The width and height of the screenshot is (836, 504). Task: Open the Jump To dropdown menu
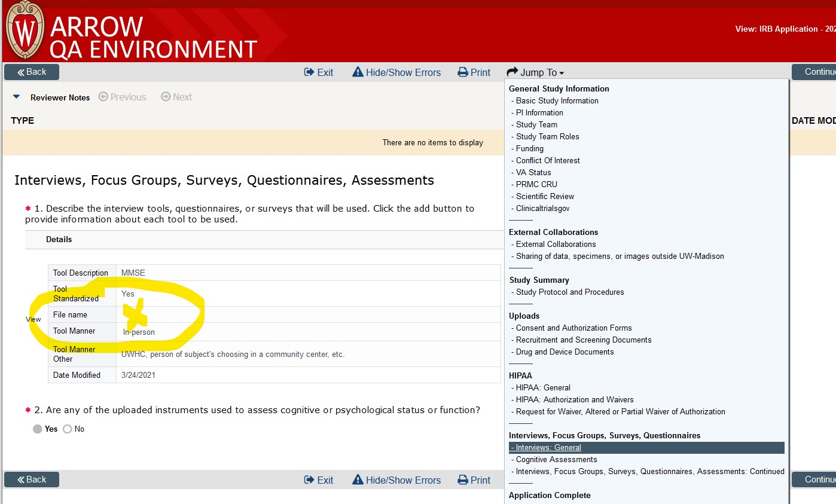tap(535, 72)
